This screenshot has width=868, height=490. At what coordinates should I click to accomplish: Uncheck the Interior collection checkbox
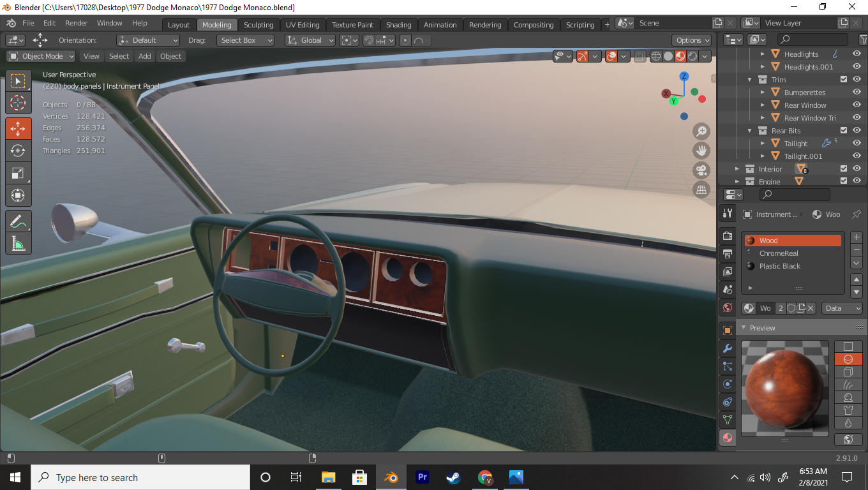point(844,169)
